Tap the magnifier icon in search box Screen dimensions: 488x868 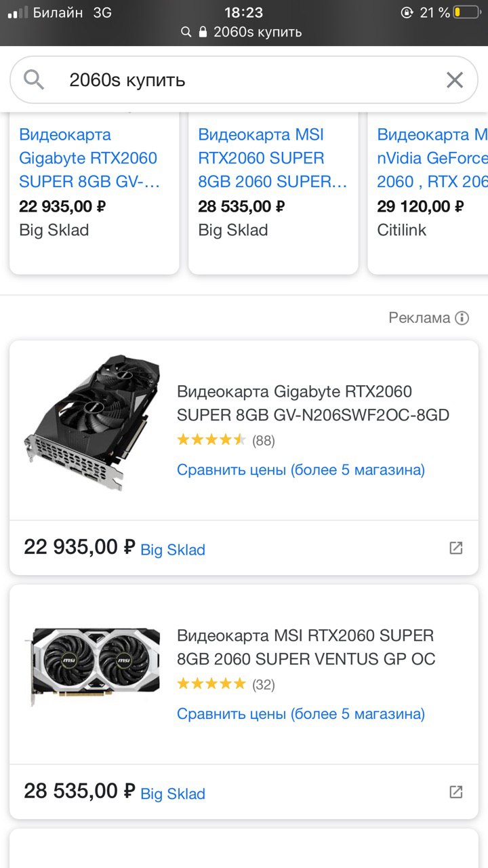pos(34,80)
